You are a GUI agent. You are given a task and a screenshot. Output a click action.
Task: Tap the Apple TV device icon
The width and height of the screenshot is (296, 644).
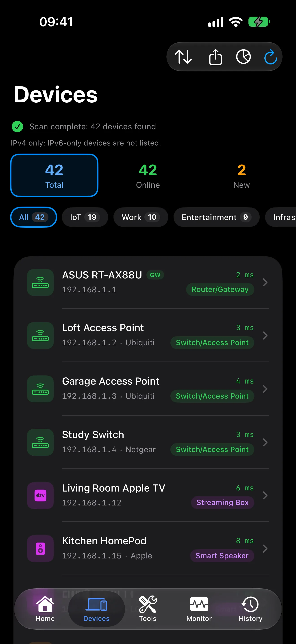pyautogui.click(x=40, y=496)
